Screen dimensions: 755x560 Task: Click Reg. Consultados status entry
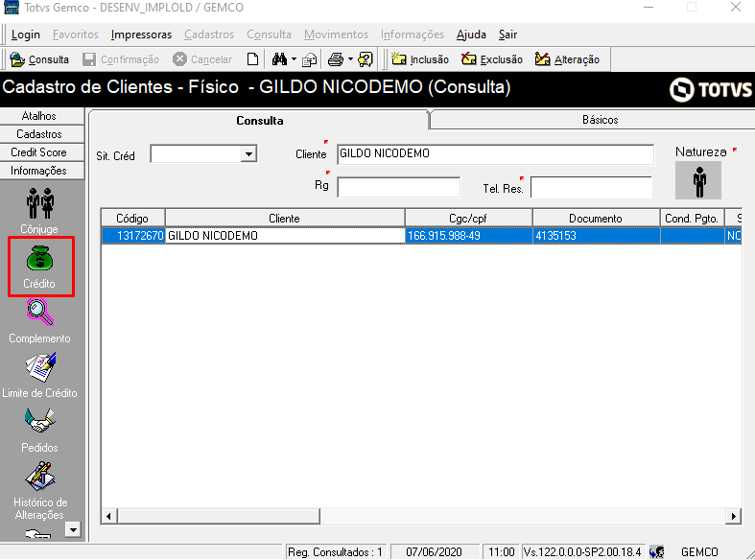[x=335, y=551]
